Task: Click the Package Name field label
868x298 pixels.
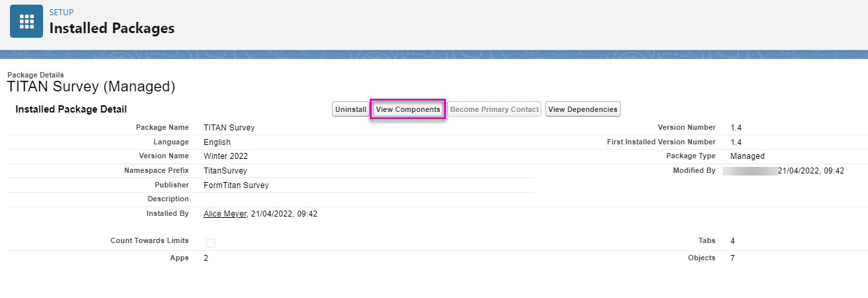Action: coord(162,127)
